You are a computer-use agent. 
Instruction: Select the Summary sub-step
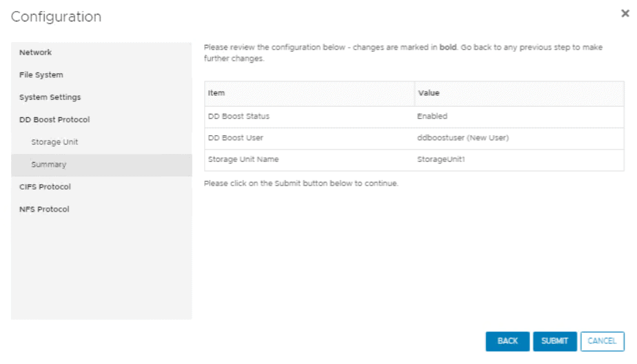click(x=48, y=165)
